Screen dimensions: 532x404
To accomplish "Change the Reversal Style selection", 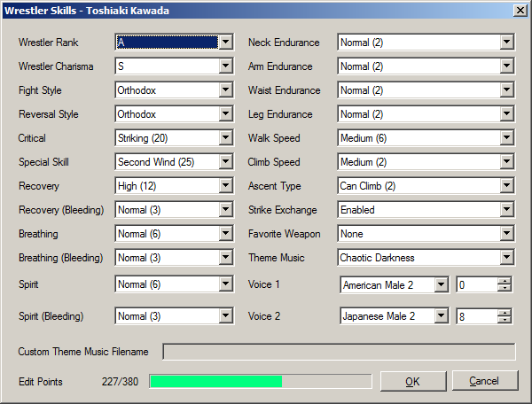I will [225, 114].
